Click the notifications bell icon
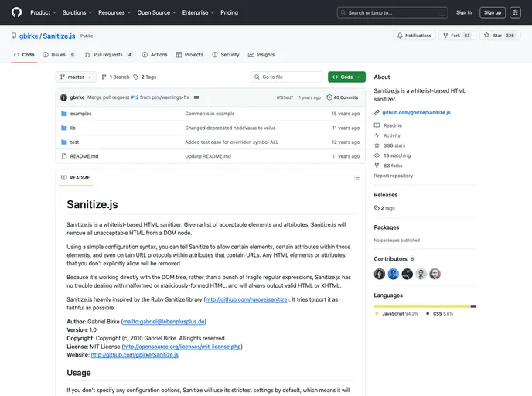532x396 pixels. (x=400, y=36)
